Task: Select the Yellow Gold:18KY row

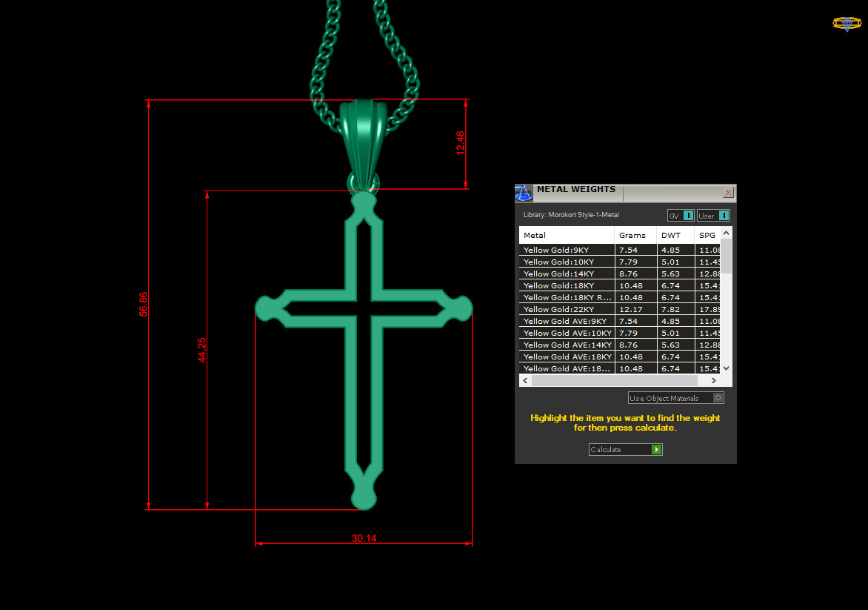Action: tap(619, 285)
